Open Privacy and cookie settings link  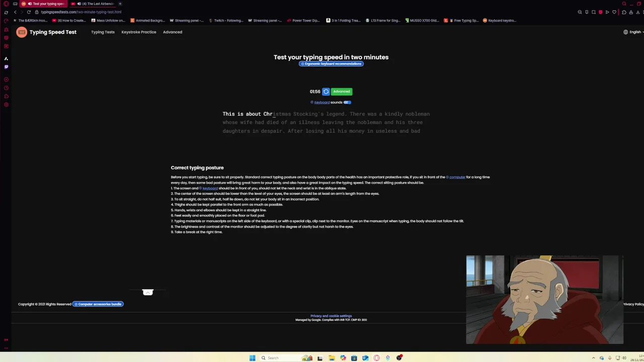[331, 316]
